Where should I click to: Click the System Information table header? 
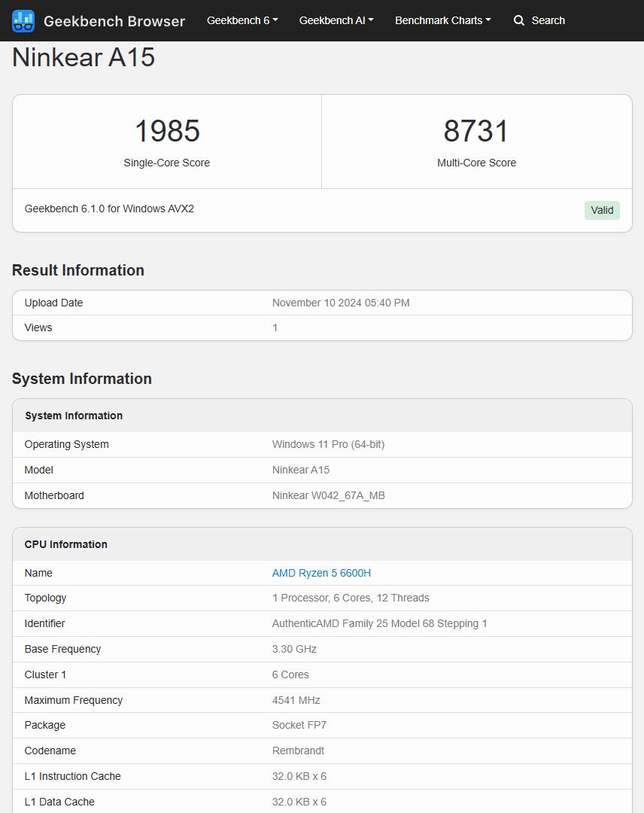[x=74, y=416]
